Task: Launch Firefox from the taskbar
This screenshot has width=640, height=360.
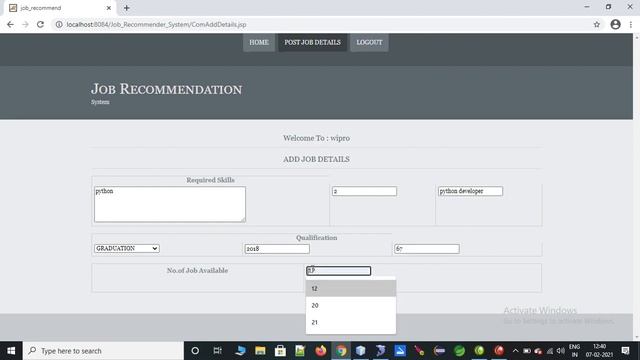Action: pos(320,351)
